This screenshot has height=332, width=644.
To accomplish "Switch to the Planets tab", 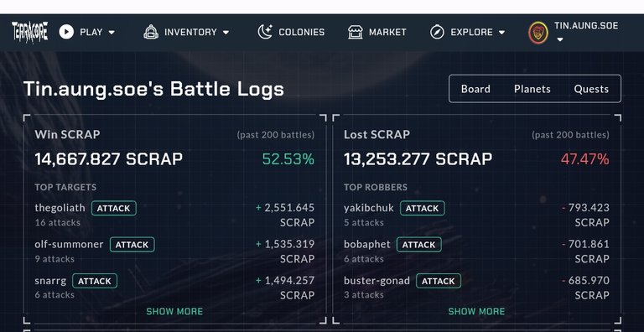I will pos(532,89).
